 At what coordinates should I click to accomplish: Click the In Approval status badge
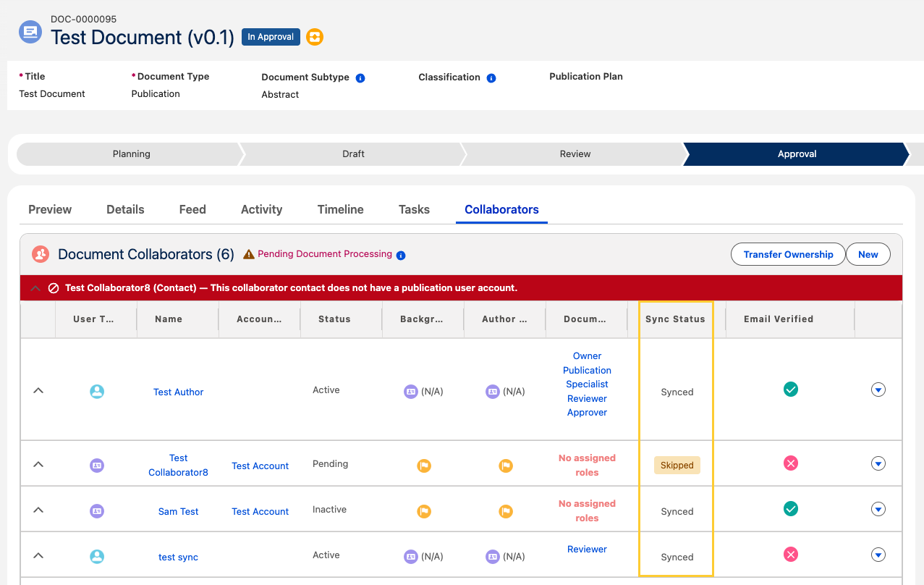(x=271, y=36)
